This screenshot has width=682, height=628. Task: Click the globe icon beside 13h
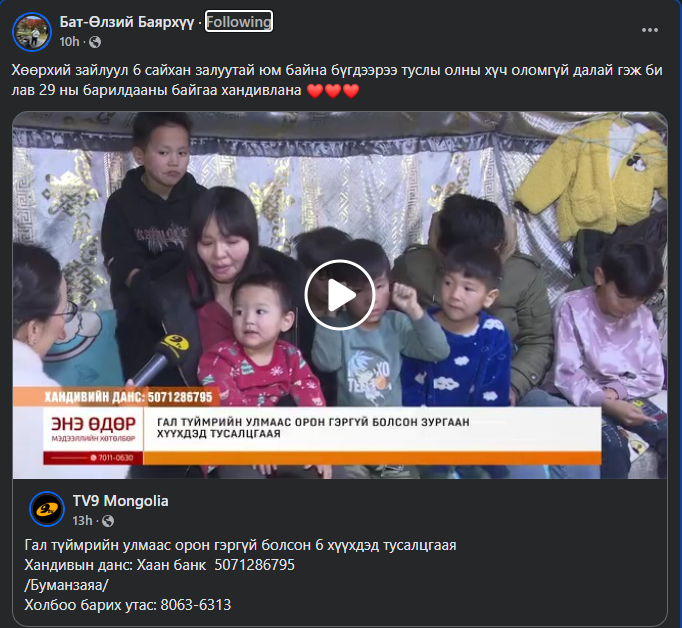(108, 521)
